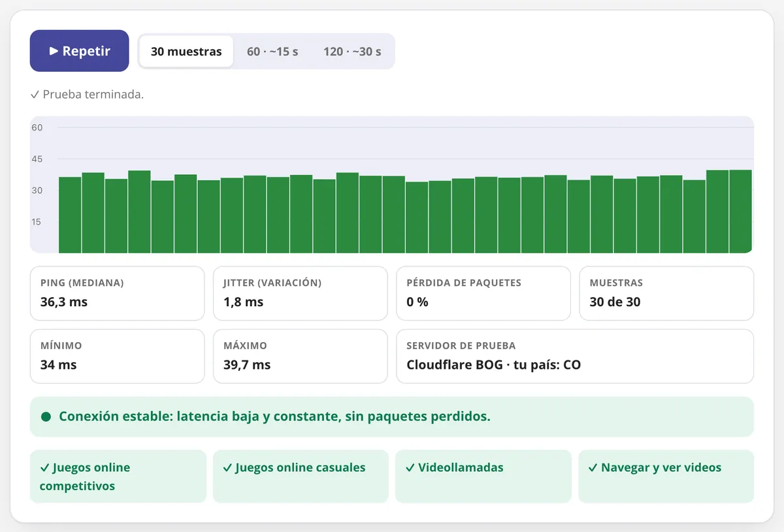Click the chart's 60 axis label

coord(37,127)
